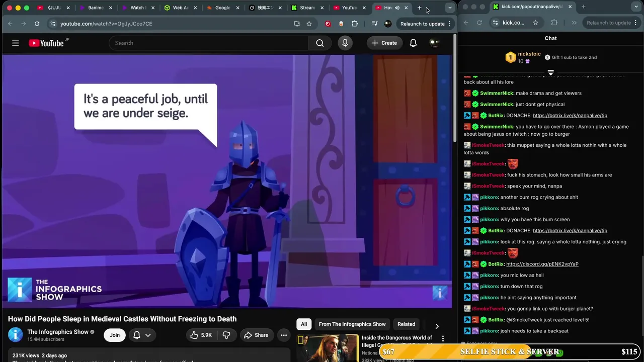Like the video showing 5.9K likes
The height and width of the screenshot is (362, 644).
pos(201,335)
